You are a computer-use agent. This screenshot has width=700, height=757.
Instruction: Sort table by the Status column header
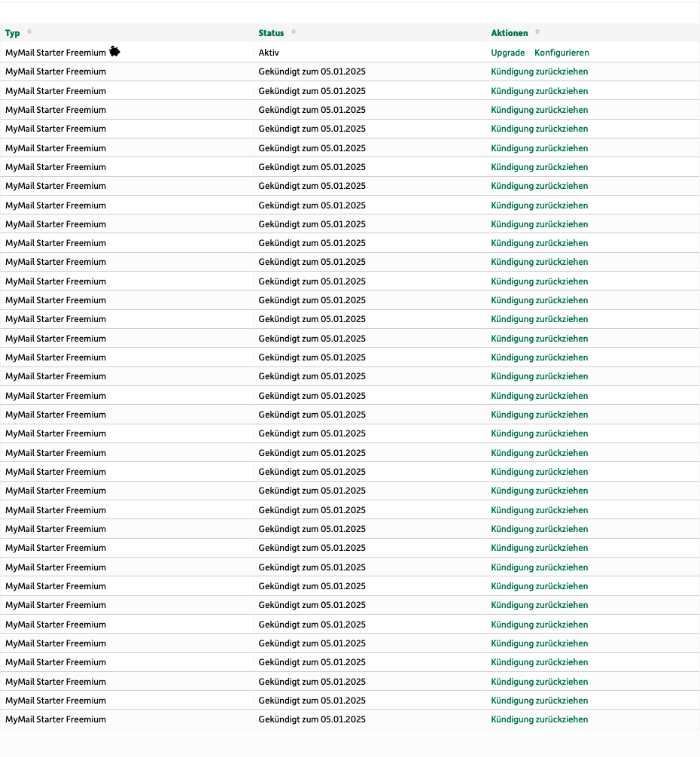coord(271,33)
